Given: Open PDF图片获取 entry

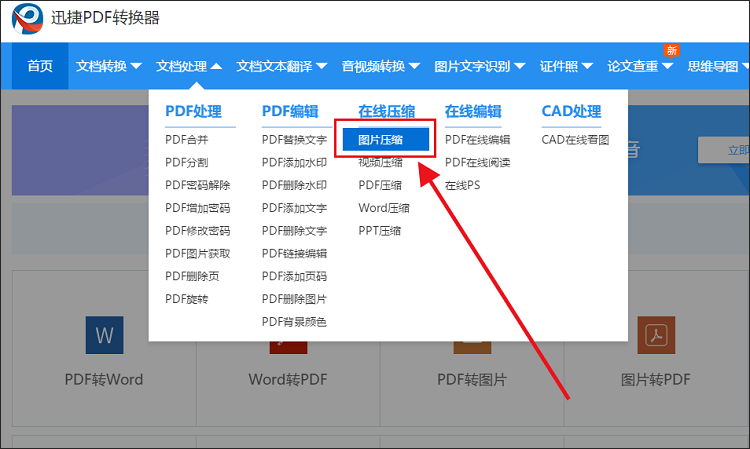Looking at the screenshot, I should [198, 253].
